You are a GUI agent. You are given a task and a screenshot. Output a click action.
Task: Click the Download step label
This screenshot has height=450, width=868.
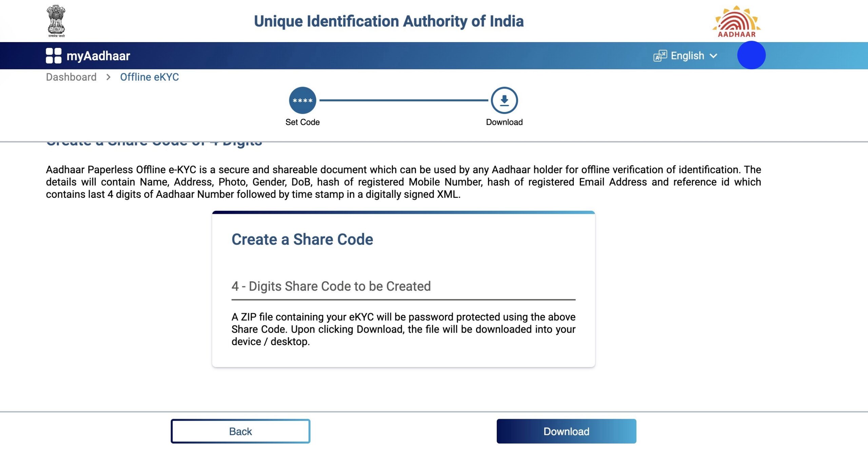(x=504, y=122)
